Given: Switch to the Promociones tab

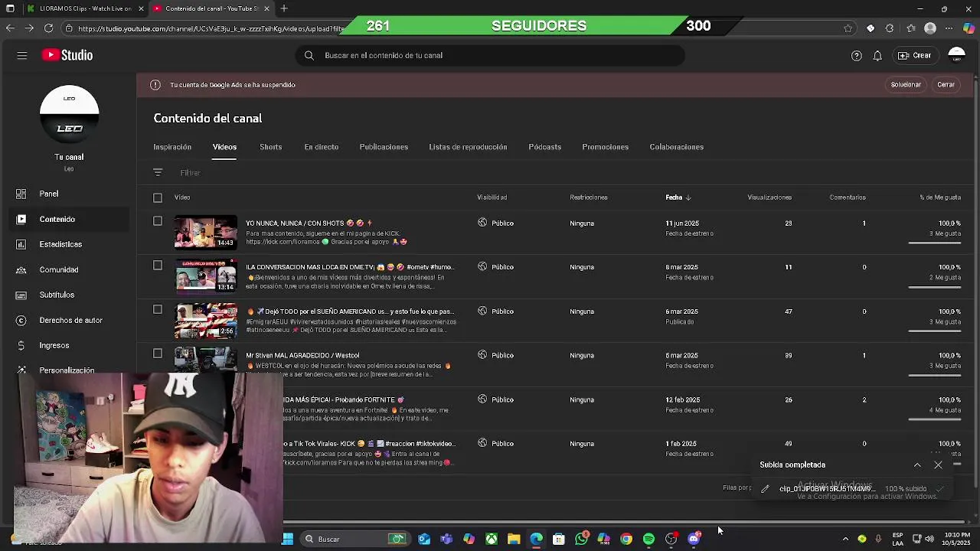Looking at the screenshot, I should [605, 147].
